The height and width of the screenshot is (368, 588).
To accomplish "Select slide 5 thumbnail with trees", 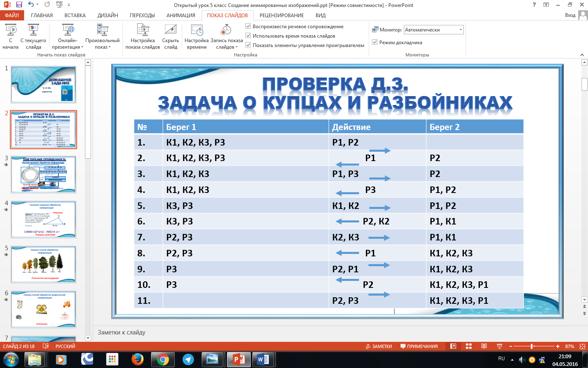I will click(43, 264).
